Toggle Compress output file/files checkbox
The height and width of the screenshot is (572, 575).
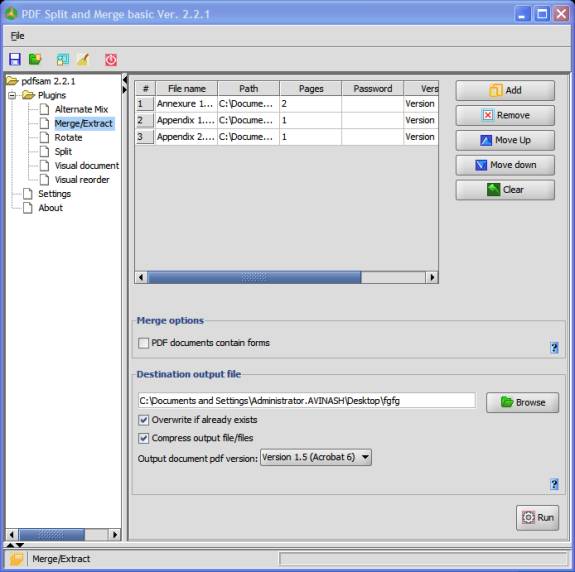tap(143, 438)
